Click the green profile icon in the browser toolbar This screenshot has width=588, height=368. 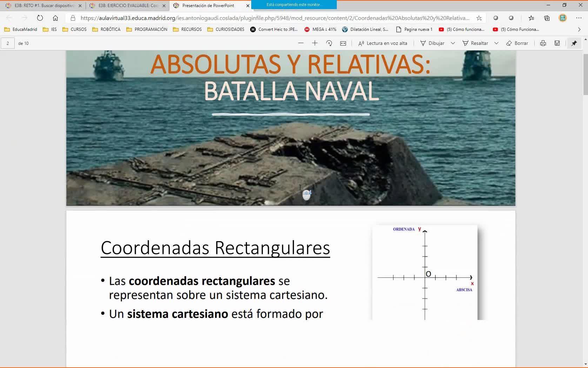click(563, 18)
